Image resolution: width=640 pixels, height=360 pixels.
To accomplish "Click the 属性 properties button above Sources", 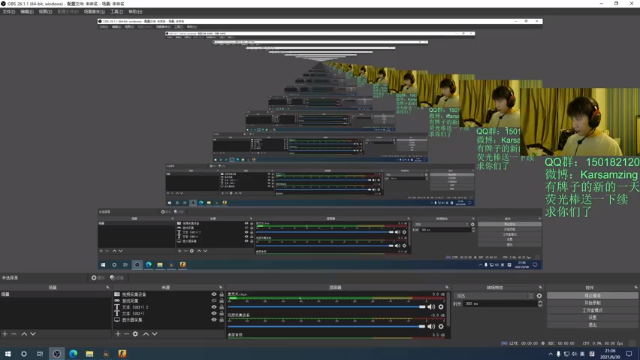I will tap(98, 278).
